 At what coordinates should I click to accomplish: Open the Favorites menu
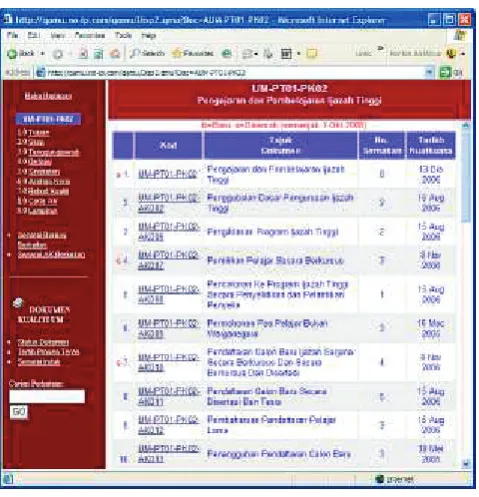pyautogui.click(x=90, y=35)
